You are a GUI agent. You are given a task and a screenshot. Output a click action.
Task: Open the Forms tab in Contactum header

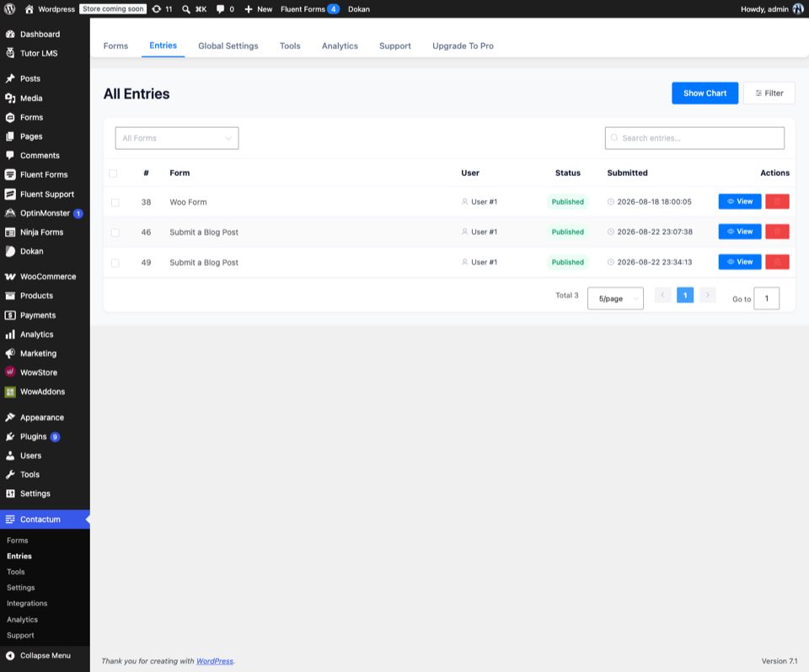pos(115,46)
